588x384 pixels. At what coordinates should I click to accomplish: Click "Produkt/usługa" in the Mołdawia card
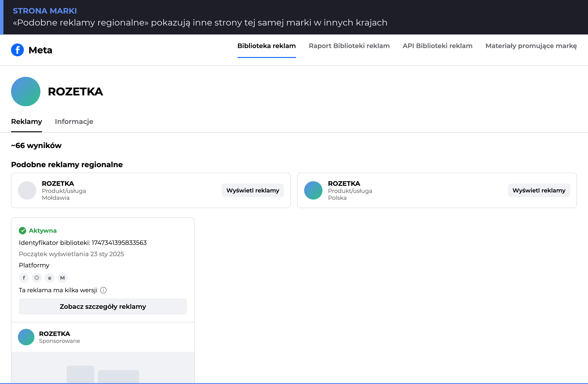tap(64, 191)
